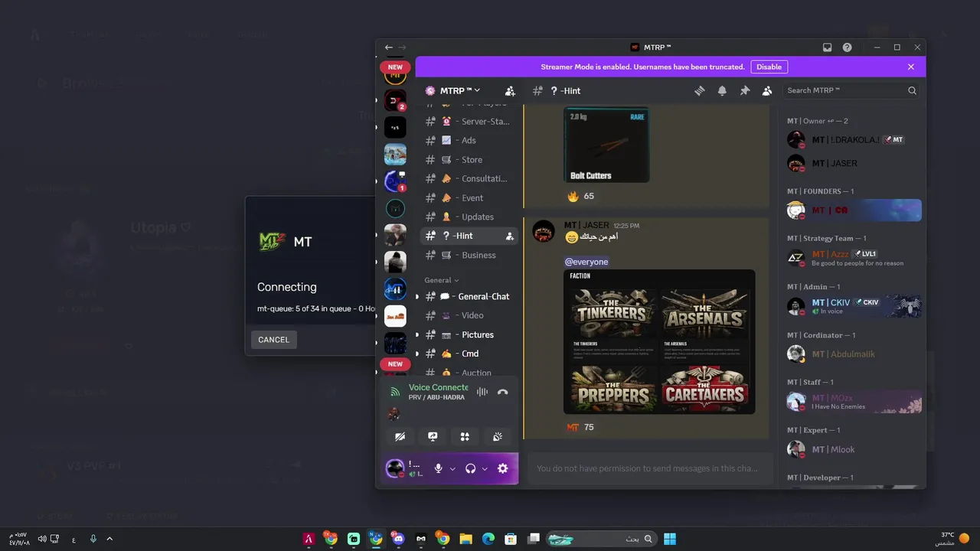The width and height of the screenshot is (980, 551).
Task: Open the Store channel
Action: tap(469, 159)
